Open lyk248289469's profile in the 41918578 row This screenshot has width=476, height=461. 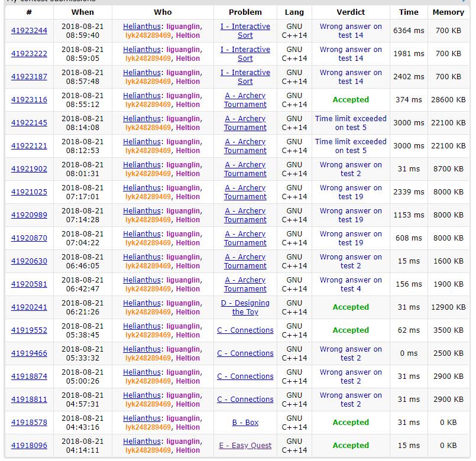click(148, 427)
